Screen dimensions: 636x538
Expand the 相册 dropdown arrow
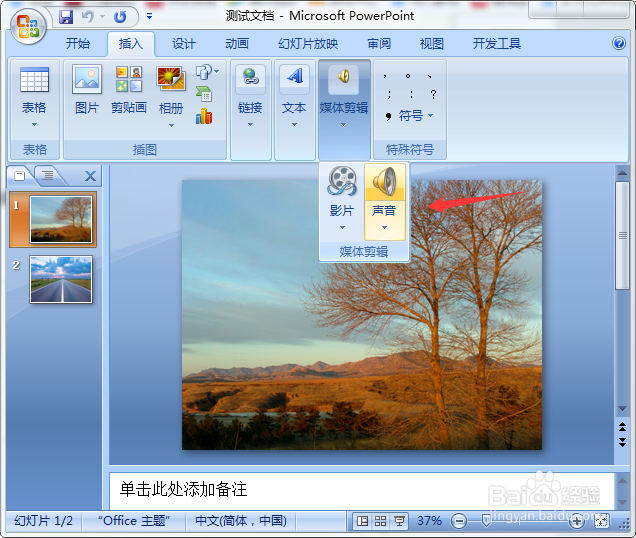click(x=171, y=125)
